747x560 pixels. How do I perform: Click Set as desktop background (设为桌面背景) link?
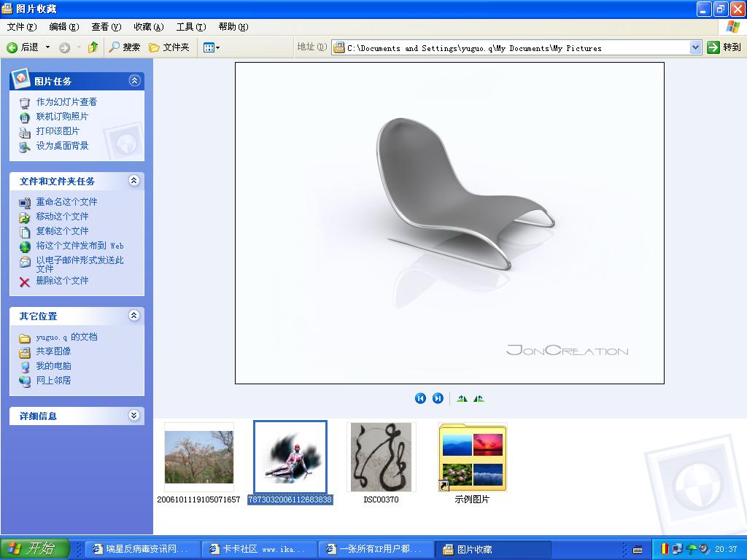coord(63,146)
